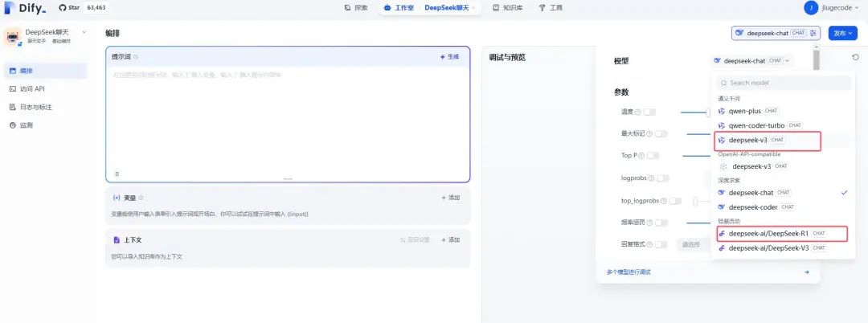Click 添加 in the 变量 section
Viewport: 868px width, 323px height.
pos(450,198)
